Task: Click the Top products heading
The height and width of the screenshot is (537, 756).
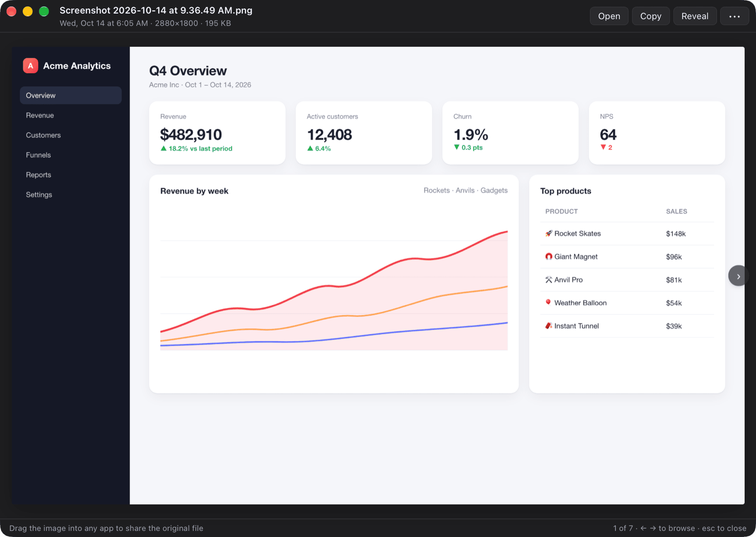Action: pos(566,191)
